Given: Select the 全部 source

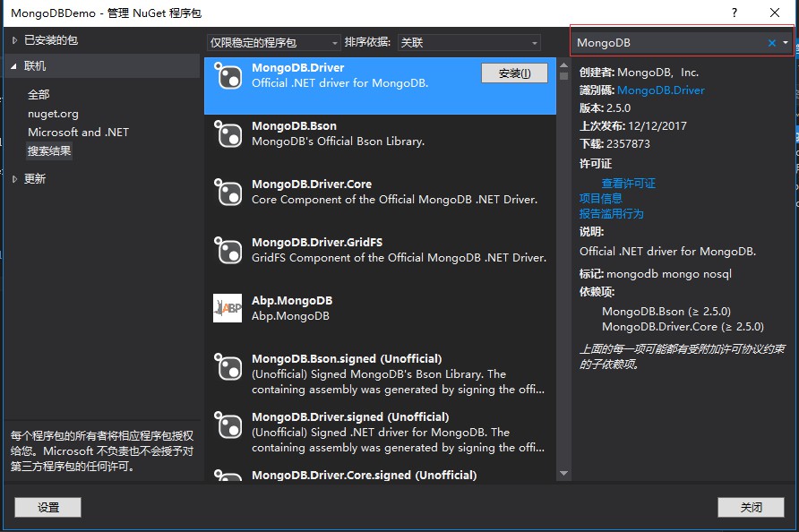Looking at the screenshot, I should (x=39, y=95).
